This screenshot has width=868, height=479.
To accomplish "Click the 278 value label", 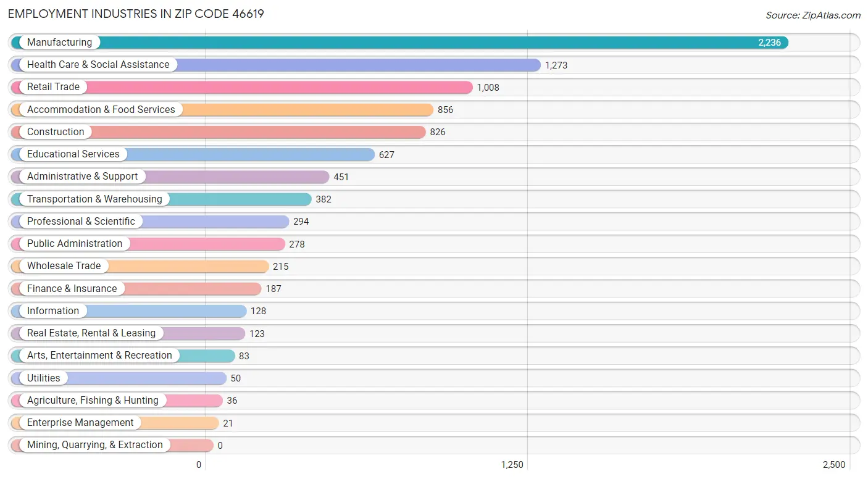I will point(297,244).
